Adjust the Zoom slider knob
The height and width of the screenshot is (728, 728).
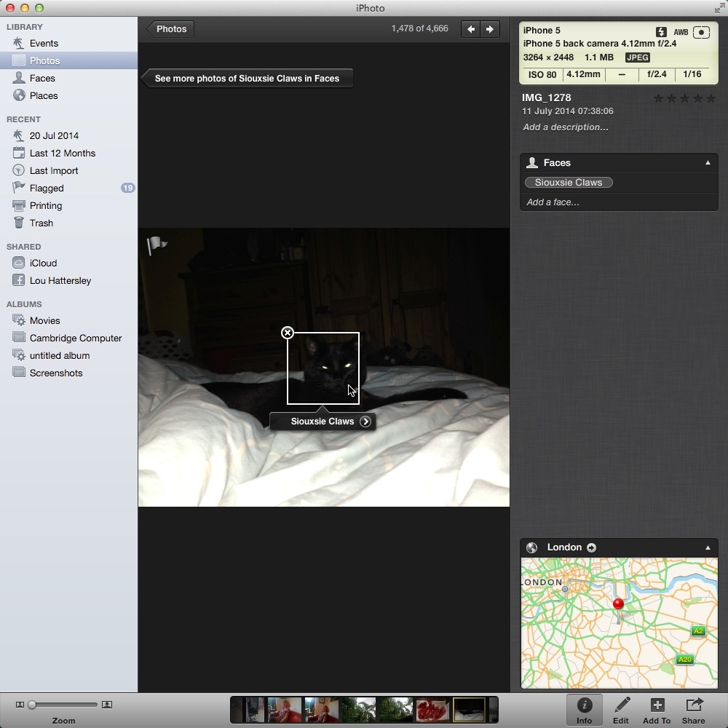click(x=32, y=705)
